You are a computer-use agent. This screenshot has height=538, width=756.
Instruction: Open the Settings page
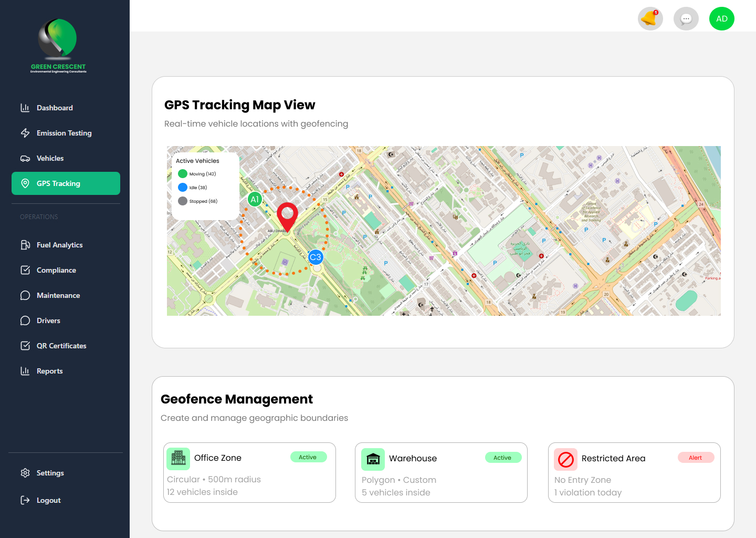coord(50,473)
